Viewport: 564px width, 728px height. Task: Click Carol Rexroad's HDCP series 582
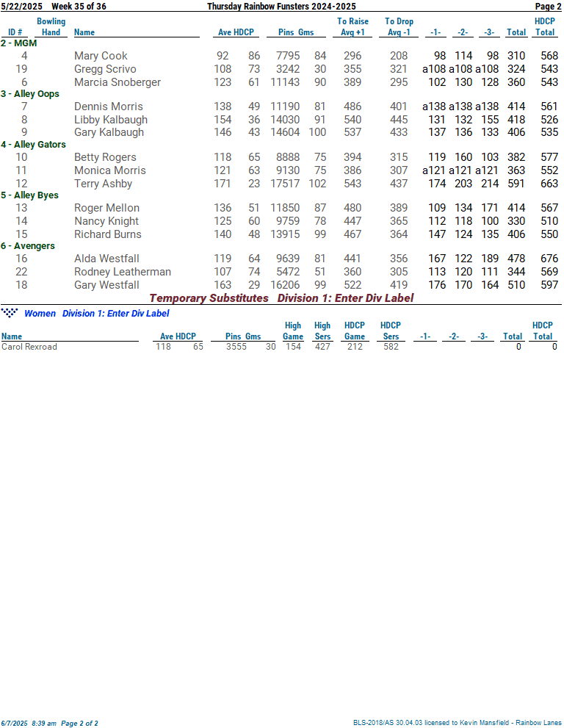point(391,347)
